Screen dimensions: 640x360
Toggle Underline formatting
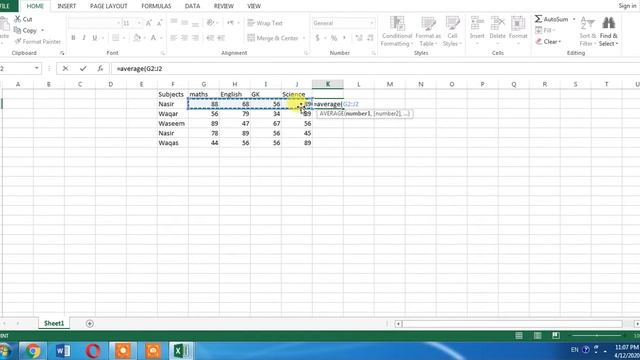click(x=95, y=38)
